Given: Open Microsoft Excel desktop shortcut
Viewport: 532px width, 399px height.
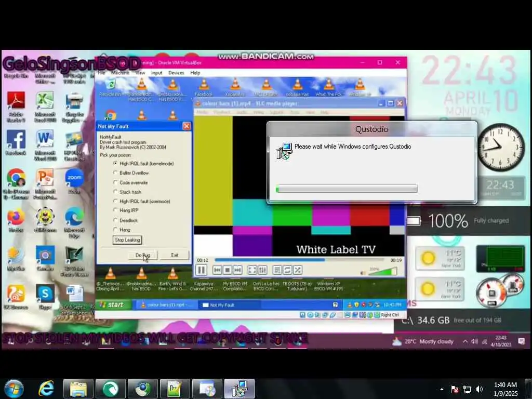Looking at the screenshot, I should click(x=45, y=107).
